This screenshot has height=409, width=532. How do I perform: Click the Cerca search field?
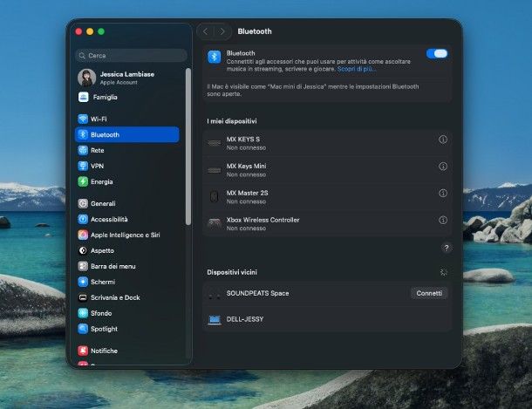tap(131, 55)
